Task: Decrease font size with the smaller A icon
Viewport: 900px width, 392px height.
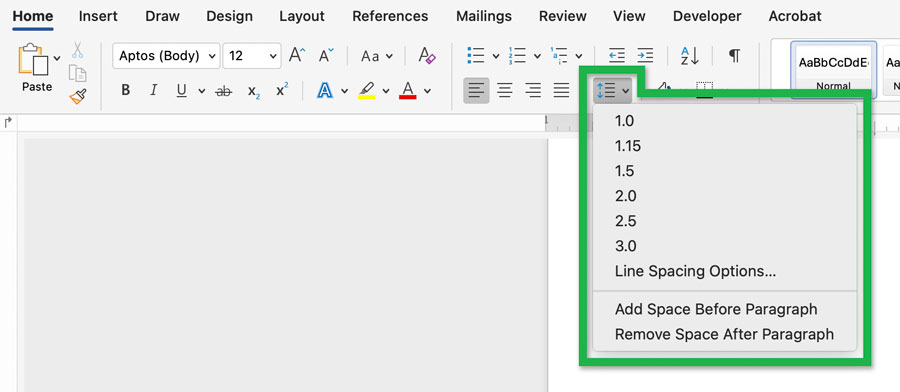Action: (x=326, y=56)
